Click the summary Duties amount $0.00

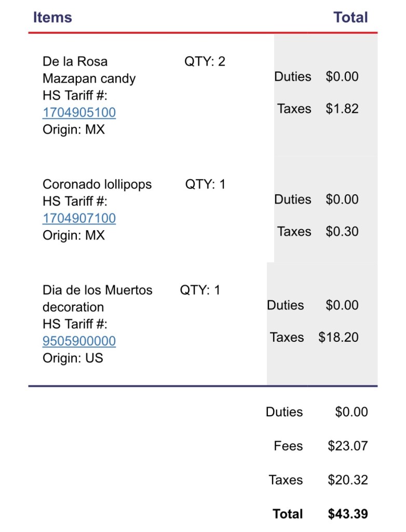point(351,412)
